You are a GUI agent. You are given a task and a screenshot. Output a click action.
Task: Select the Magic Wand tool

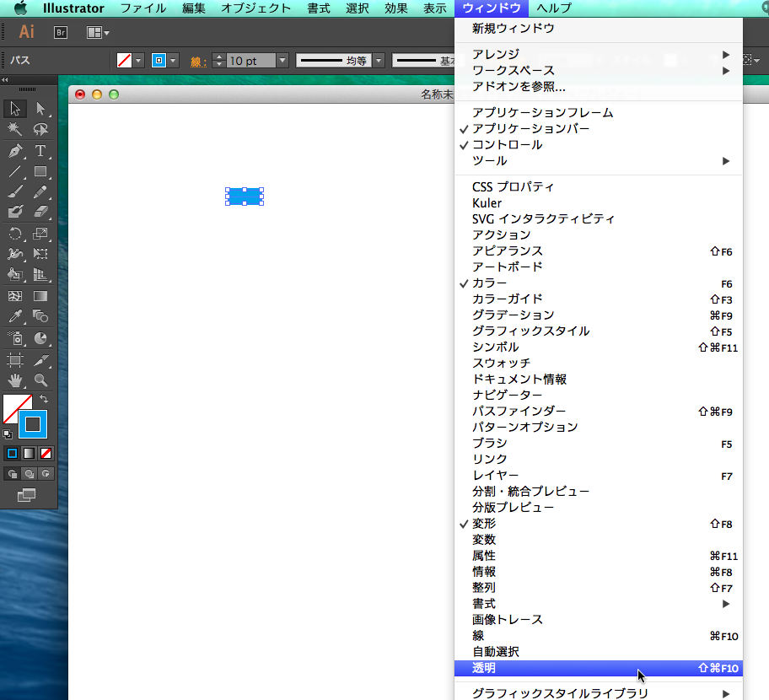coord(15,129)
